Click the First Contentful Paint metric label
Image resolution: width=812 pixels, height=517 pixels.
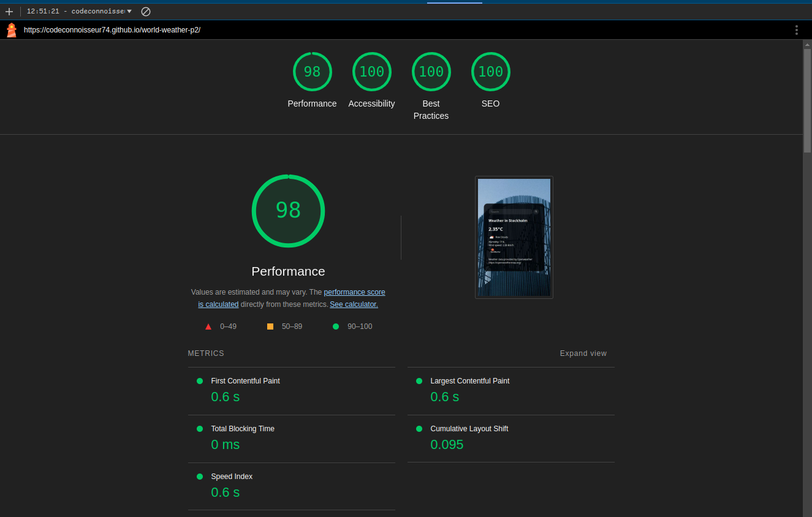[245, 381]
